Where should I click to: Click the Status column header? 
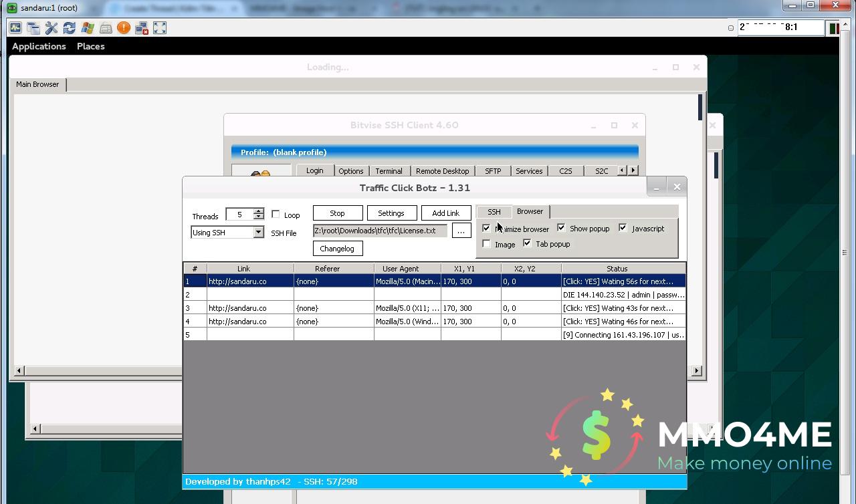(623, 269)
